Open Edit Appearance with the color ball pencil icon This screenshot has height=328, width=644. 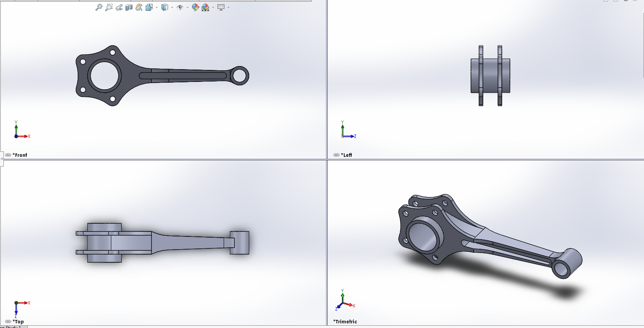pos(195,7)
